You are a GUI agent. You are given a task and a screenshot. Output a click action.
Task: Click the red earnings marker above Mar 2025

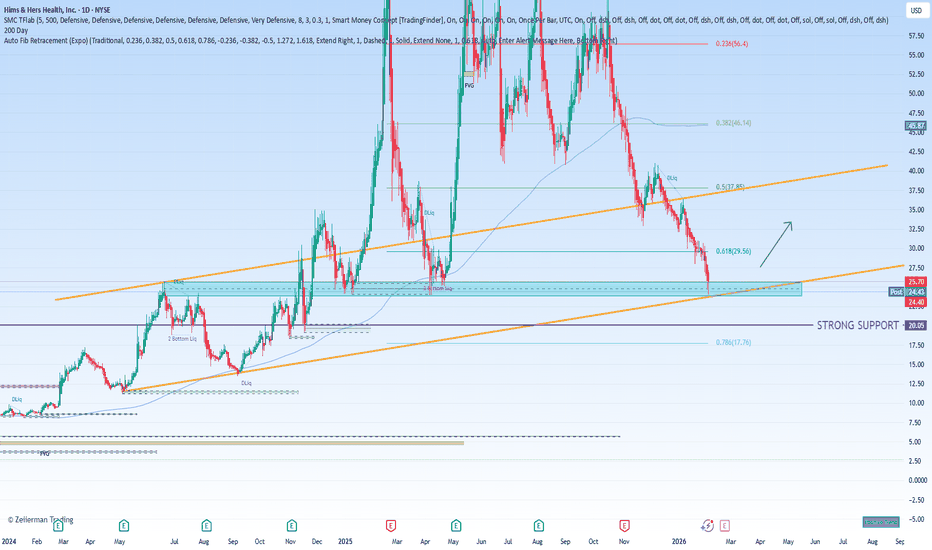point(391,526)
